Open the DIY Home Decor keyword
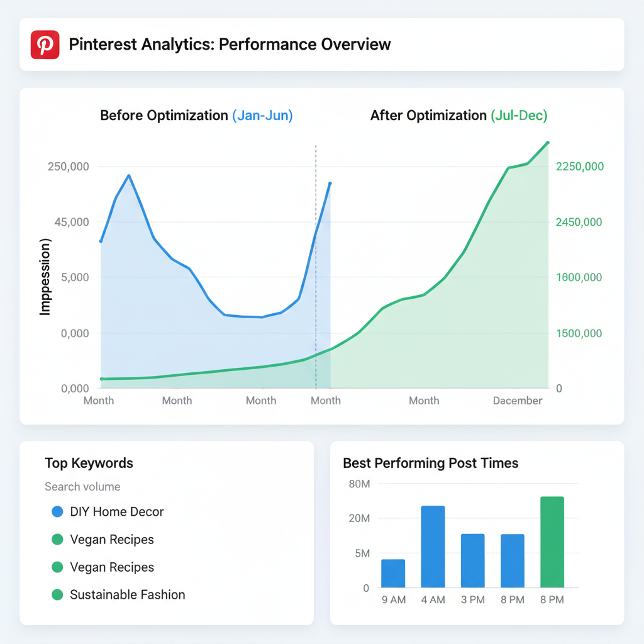This screenshot has height=644, width=644. 117,512
